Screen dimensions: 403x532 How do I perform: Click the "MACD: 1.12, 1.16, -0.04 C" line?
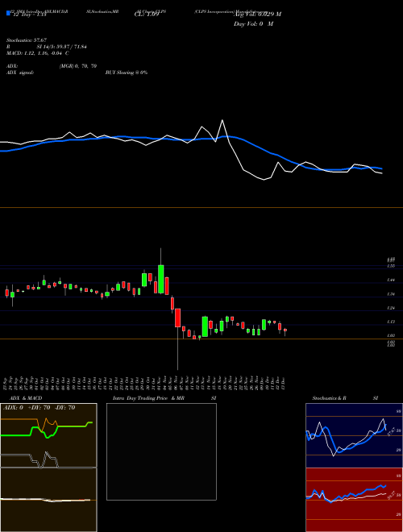(x=38, y=53)
